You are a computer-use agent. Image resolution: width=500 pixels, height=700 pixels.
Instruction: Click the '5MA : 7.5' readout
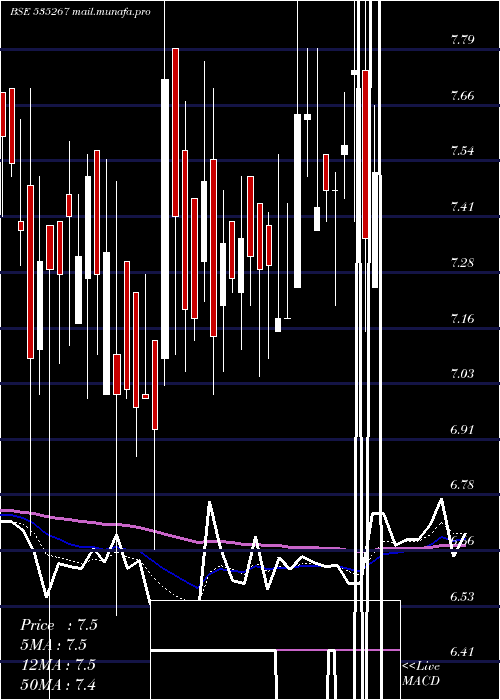pos(53,645)
